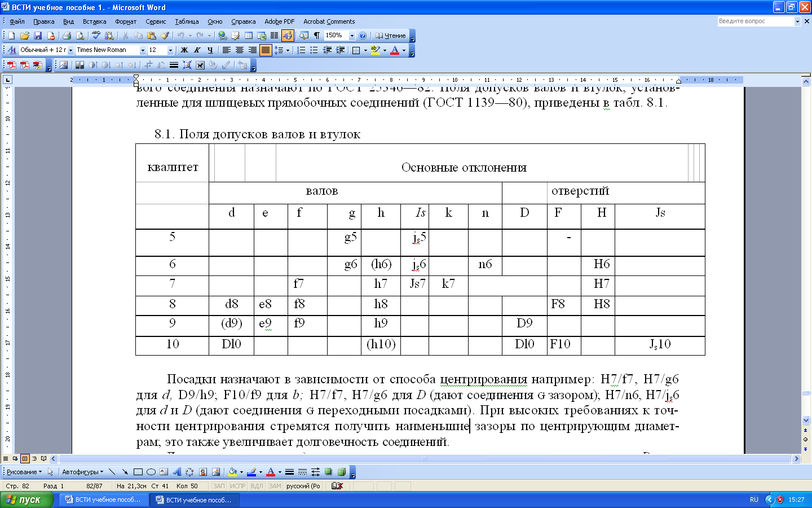The width and height of the screenshot is (812, 508).
Task: Apply 3-D style to shape
Action: pyautogui.click(x=341, y=472)
